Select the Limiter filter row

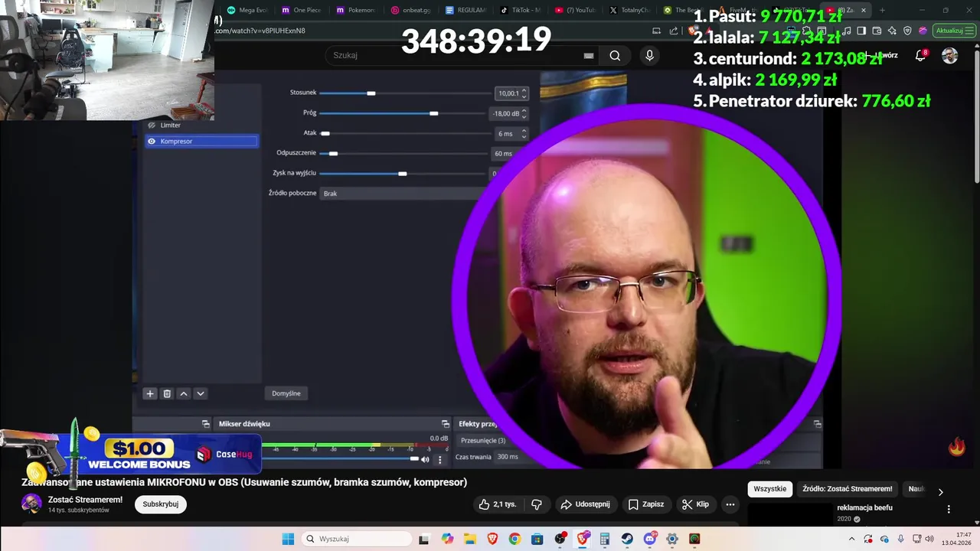tap(201, 125)
